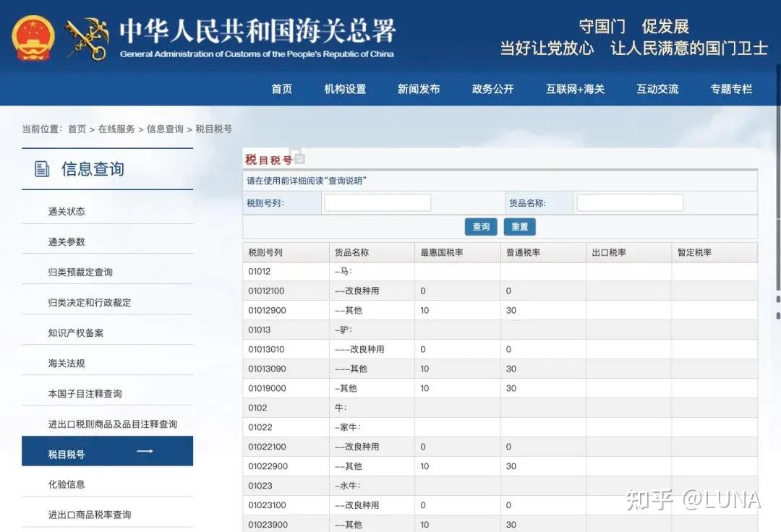Open the 政务公开 menu item
The height and width of the screenshot is (532, 781).
click(492, 89)
